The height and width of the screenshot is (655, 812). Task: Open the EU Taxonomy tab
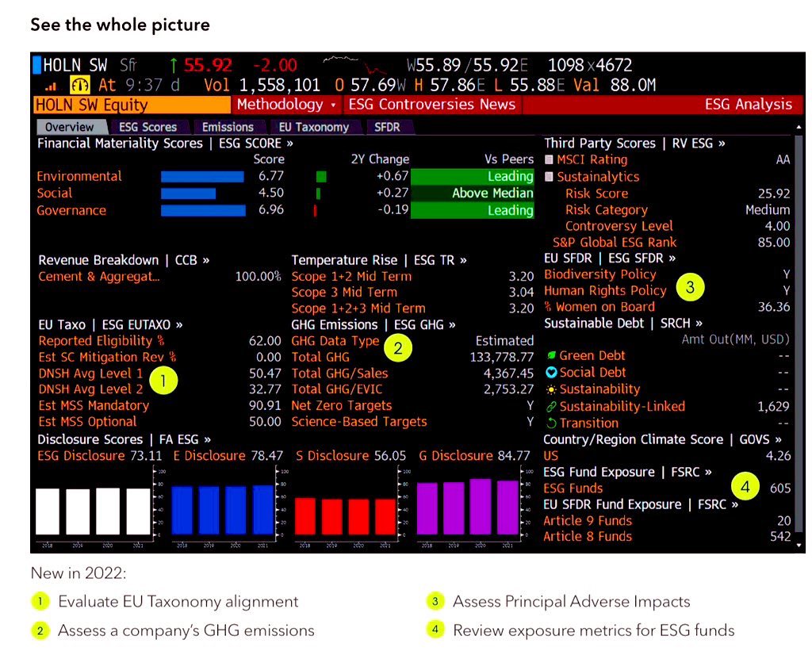(x=314, y=127)
